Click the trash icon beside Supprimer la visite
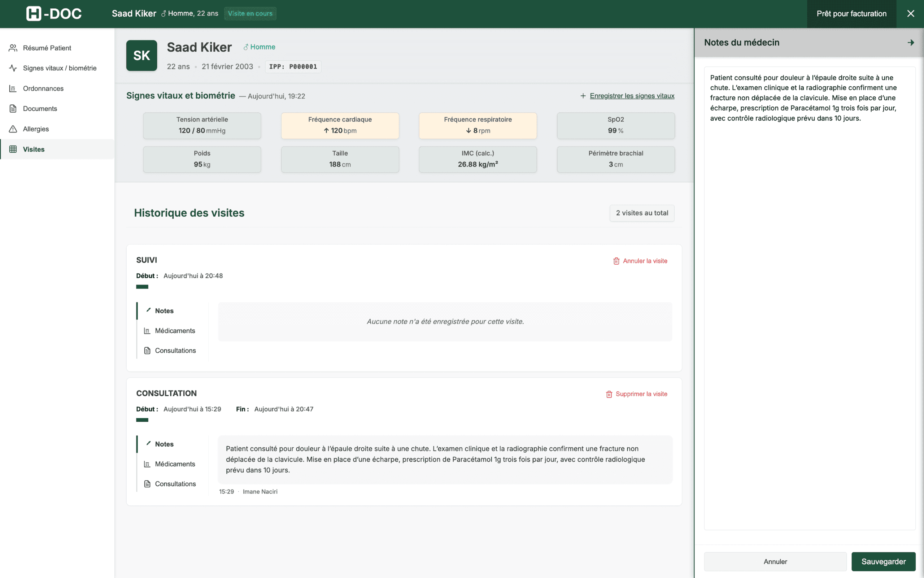The image size is (924, 578). pyautogui.click(x=609, y=394)
